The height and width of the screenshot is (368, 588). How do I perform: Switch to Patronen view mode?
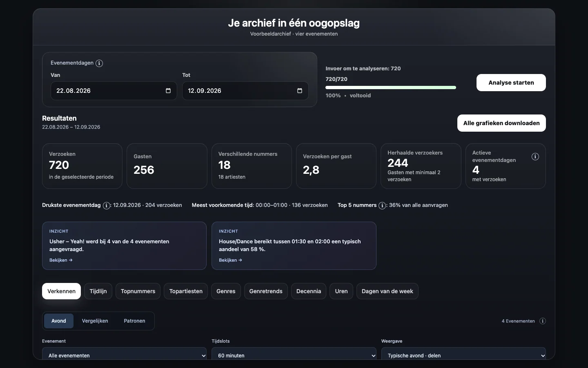click(134, 321)
